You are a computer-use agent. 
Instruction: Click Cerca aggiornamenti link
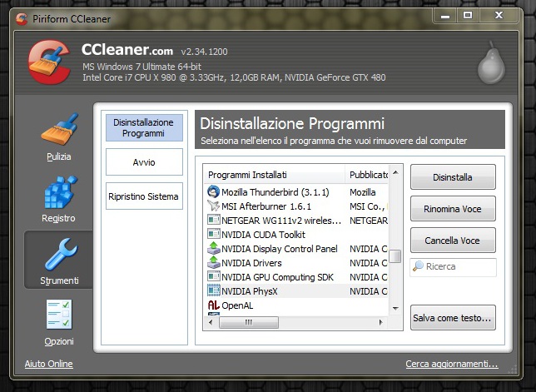(x=451, y=364)
